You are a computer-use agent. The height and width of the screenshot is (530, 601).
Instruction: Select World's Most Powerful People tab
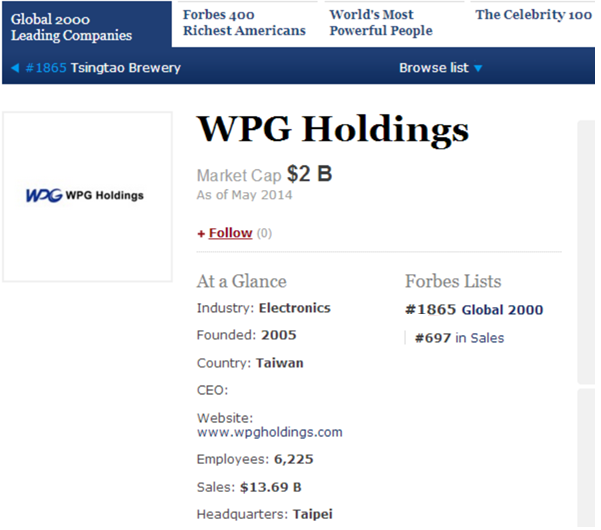(x=381, y=23)
